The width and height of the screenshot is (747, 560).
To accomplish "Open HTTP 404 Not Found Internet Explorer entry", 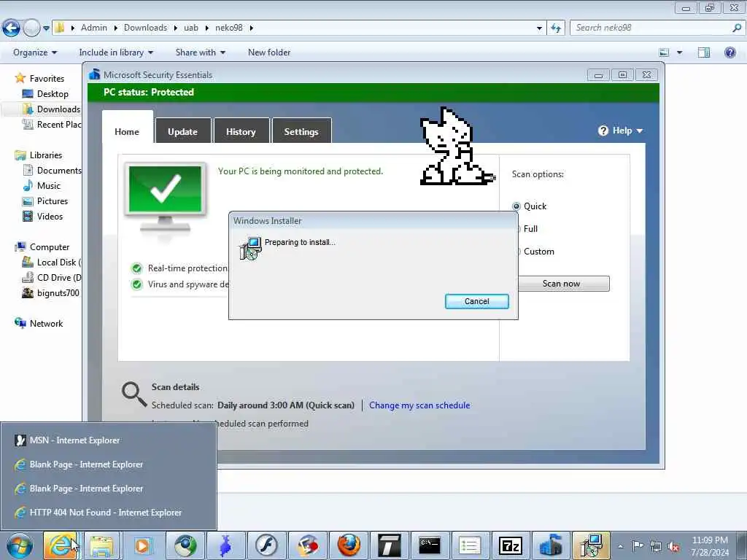I will pyautogui.click(x=109, y=513).
